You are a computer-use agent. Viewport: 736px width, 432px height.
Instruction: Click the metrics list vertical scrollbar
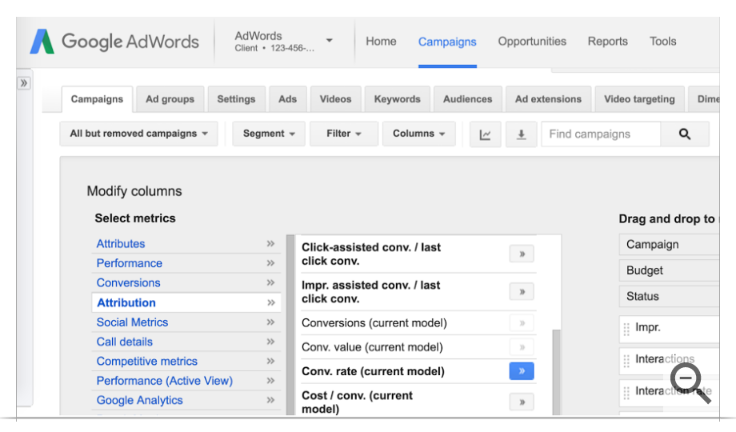click(x=556, y=371)
